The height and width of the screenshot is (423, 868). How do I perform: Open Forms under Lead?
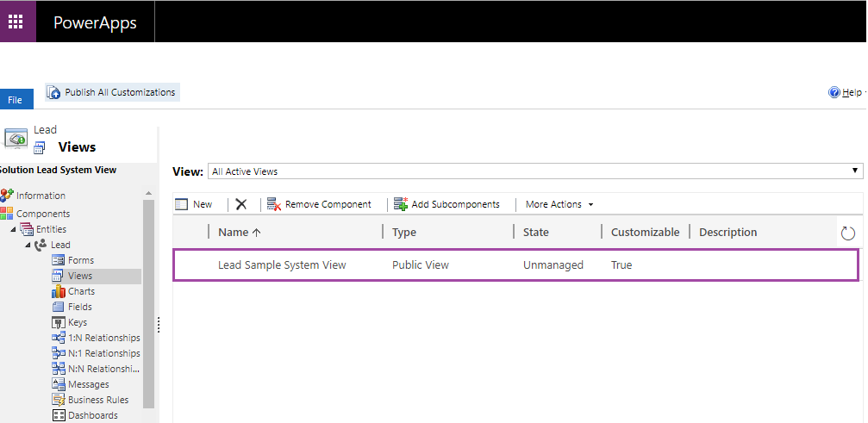(x=81, y=260)
